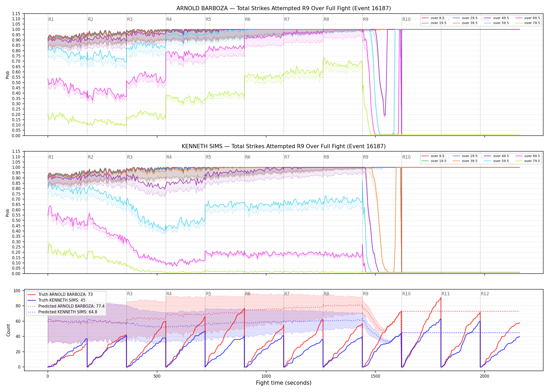Click the 2000 tick label on x-axis
This screenshot has height=392, width=549.
(484, 376)
